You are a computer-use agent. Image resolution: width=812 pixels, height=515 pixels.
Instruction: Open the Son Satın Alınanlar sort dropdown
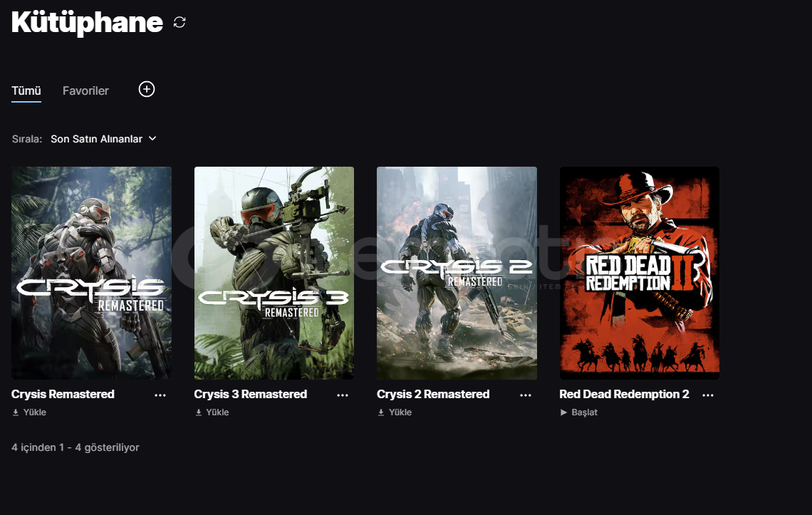point(103,139)
